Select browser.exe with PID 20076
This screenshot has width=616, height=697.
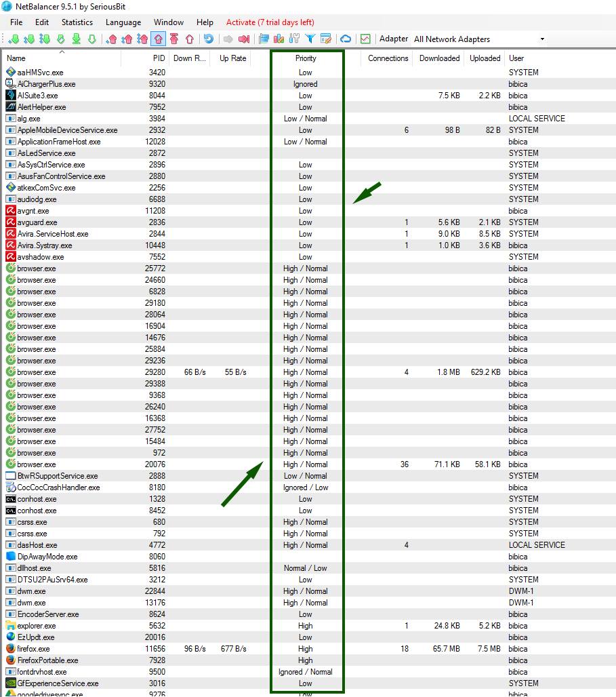coord(308,464)
